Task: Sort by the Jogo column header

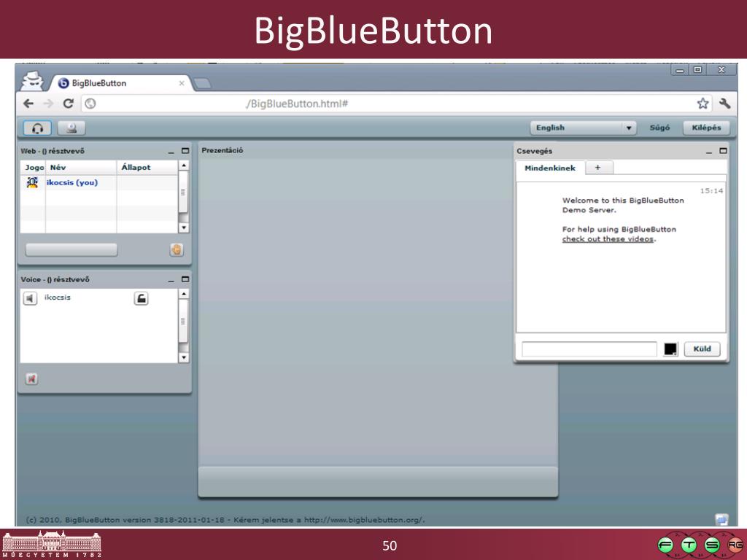Action: pyautogui.click(x=34, y=167)
